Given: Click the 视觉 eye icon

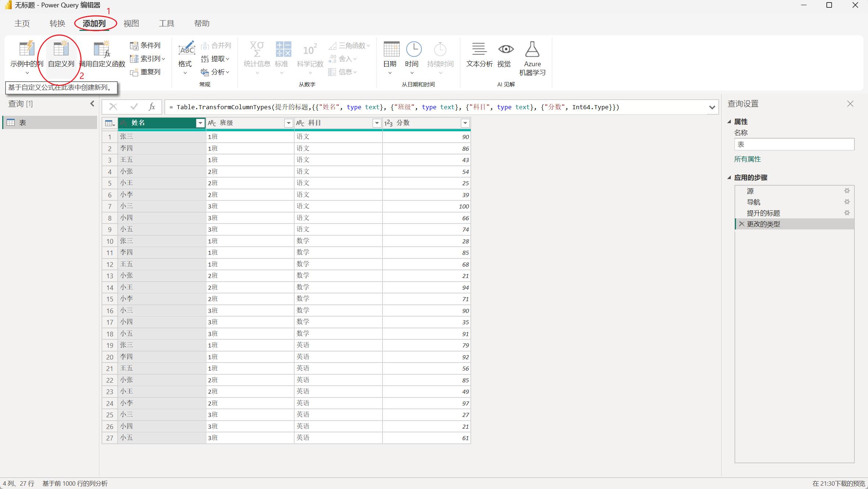Looking at the screenshot, I should tap(505, 50).
